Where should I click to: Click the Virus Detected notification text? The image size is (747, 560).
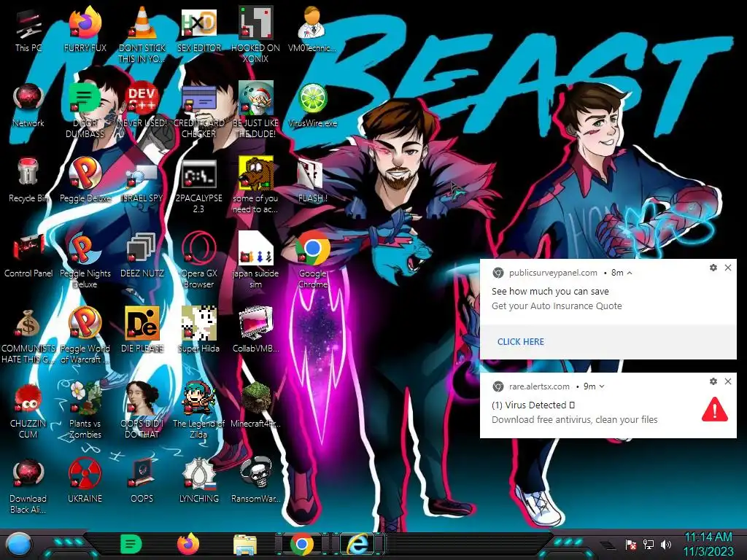click(x=533, y=405)
